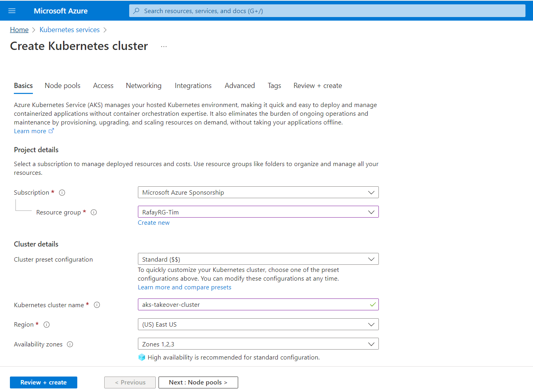This screenshot has width=533, height=392.
Task: Click the Project details heading
Action: (36, 150)
